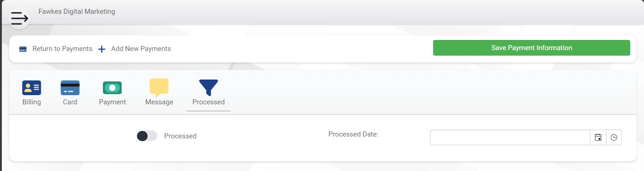Toggle the Processed switch on
Viewport: 644px width, 171px height.
147,136
